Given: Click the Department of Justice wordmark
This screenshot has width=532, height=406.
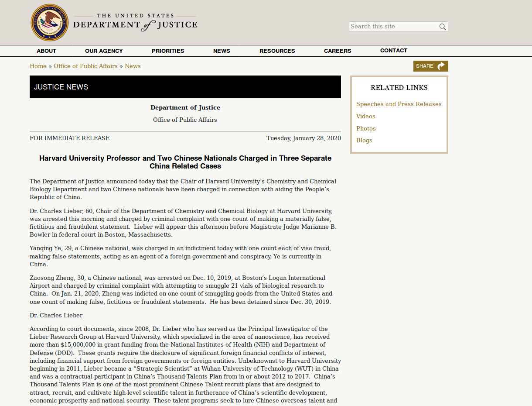Looking at the screenshot, I should click(x=135, y=23).
